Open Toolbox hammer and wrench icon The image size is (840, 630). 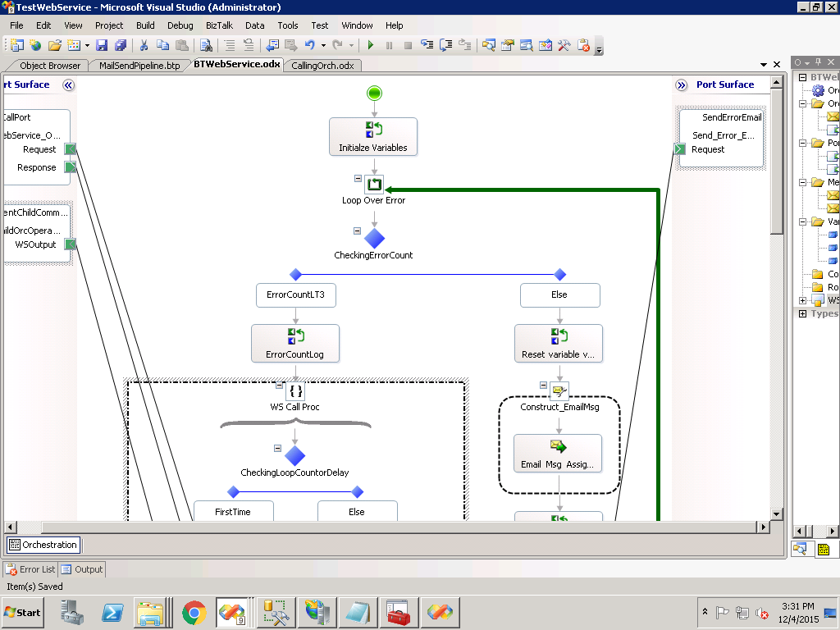pos(564,46)
